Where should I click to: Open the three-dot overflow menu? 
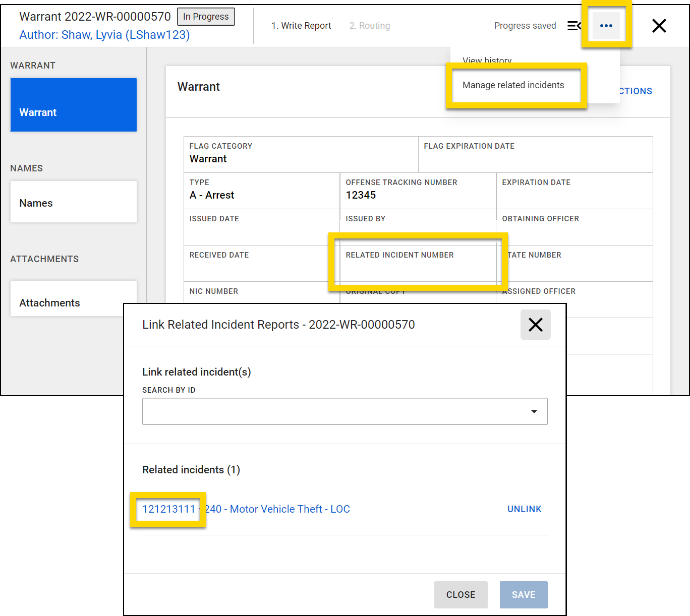(606, 26)
